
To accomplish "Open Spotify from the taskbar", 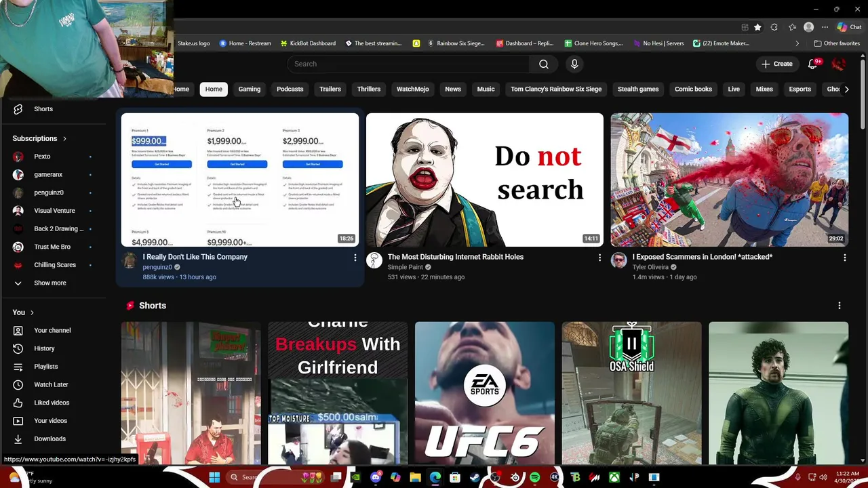I will [534, 478].
